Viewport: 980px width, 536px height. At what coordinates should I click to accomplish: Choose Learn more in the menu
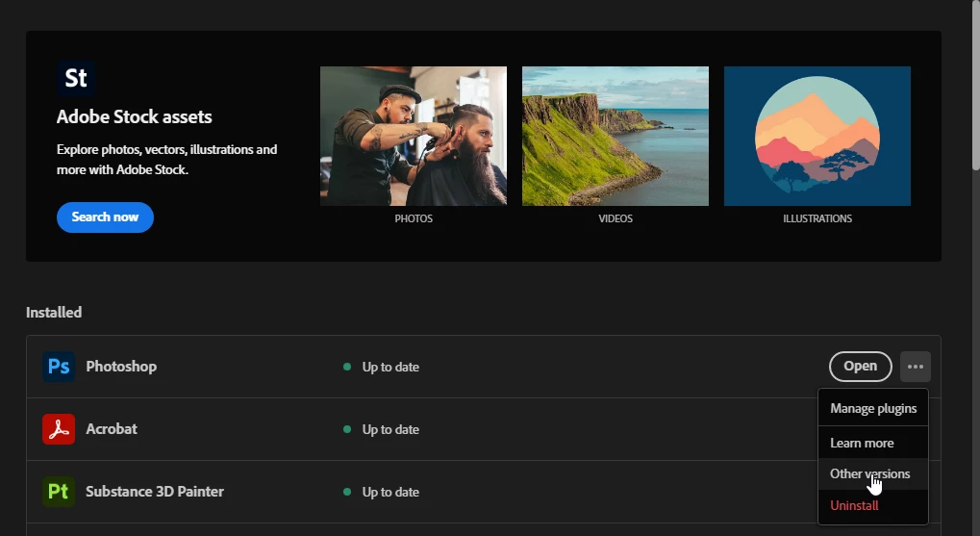click(x=873, y=443)
